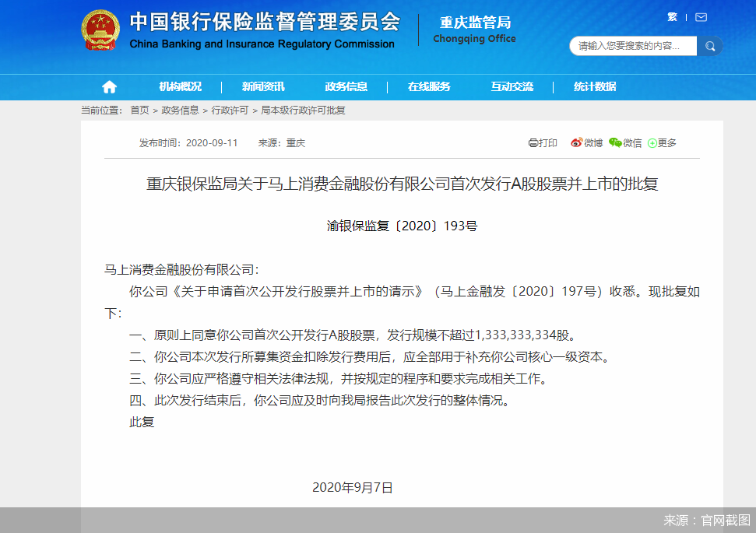Share via the Weibo icon
The height and width of the screenshot is (533, 756).
(x=577, y=142)
